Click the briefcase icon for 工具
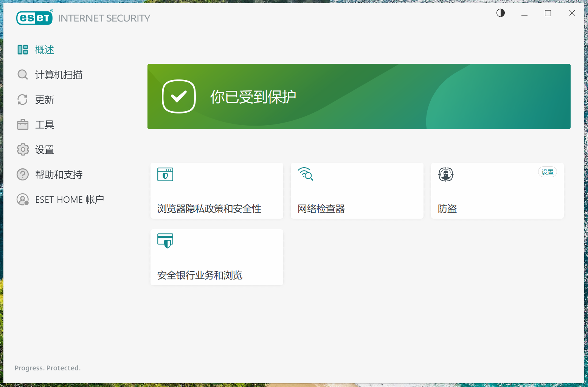Image resolution: width=588 pixels, height=387 pixels. 23,124
